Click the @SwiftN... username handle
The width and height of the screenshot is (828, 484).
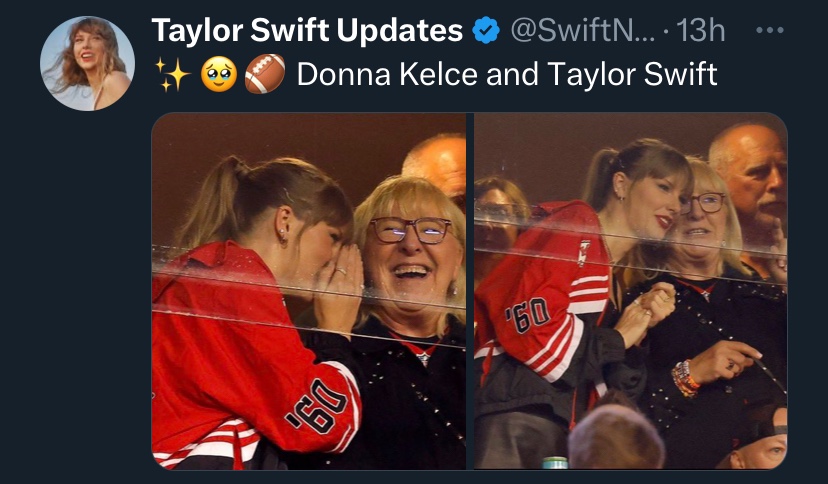point(582,31)
